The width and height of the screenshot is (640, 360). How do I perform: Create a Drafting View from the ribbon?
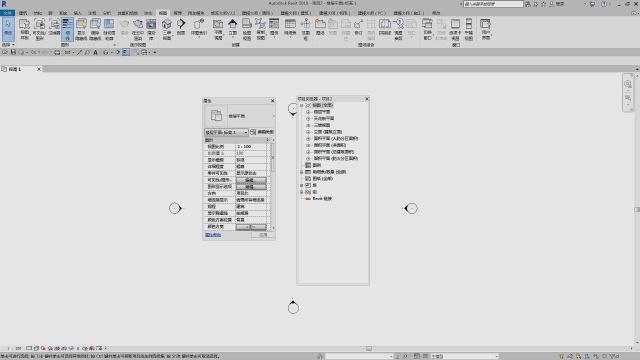click(x=247, y=29)
